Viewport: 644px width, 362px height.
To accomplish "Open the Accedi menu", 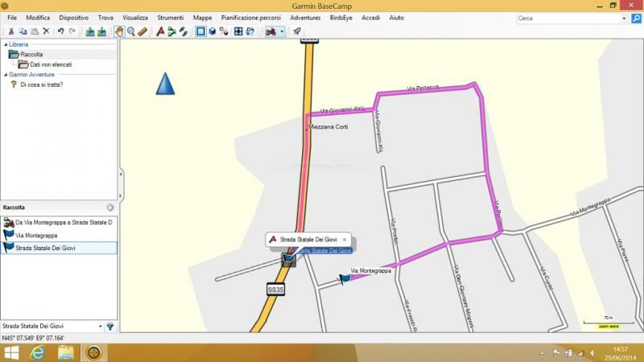I will click(x=370, y=18).
